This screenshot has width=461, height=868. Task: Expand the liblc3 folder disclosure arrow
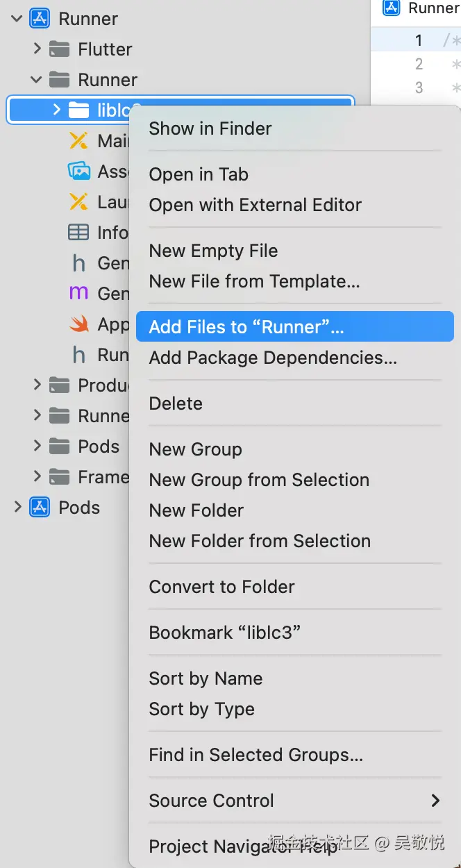click(57, 110)
